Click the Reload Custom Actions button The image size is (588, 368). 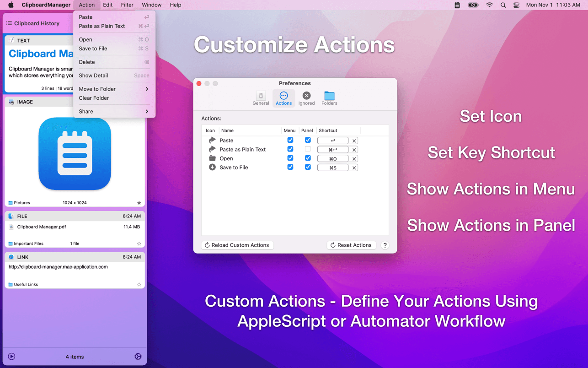(237, 245)
